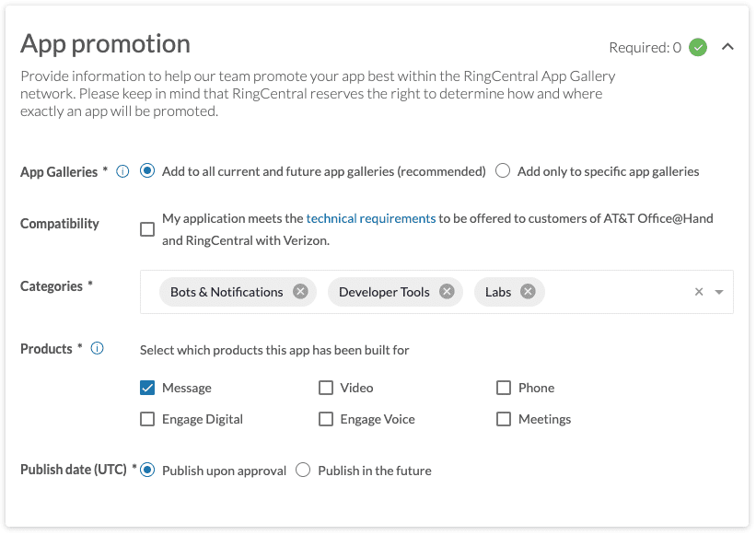Clear all selected categories
Screen dimensions: 756x535
pyautogui.click(x=699, y=292)
